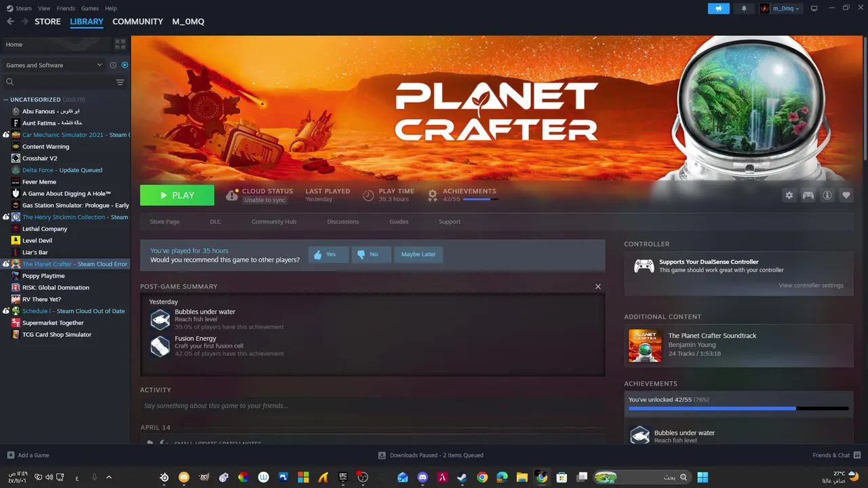Click the library search field
868x488 pixels.
(x=59, y=82)
